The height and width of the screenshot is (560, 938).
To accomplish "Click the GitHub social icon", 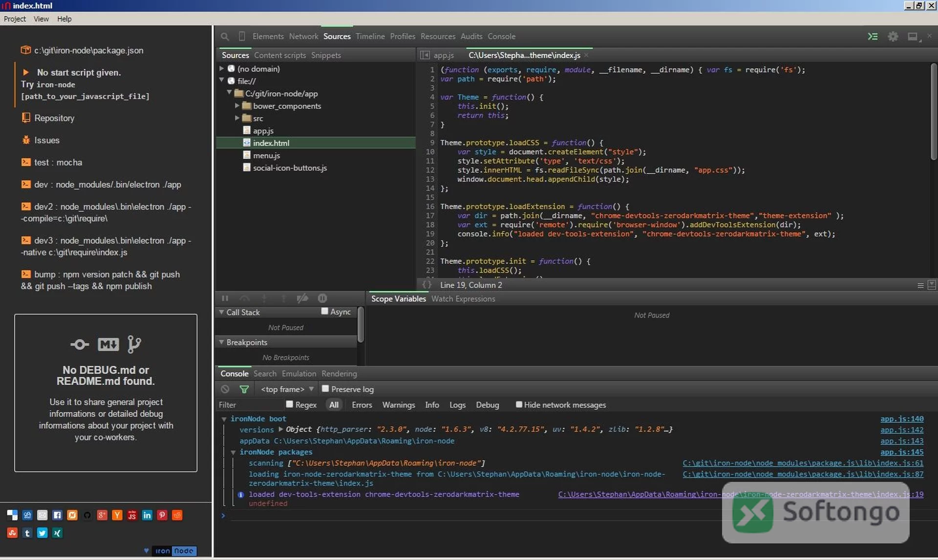I will coord(87,515).
